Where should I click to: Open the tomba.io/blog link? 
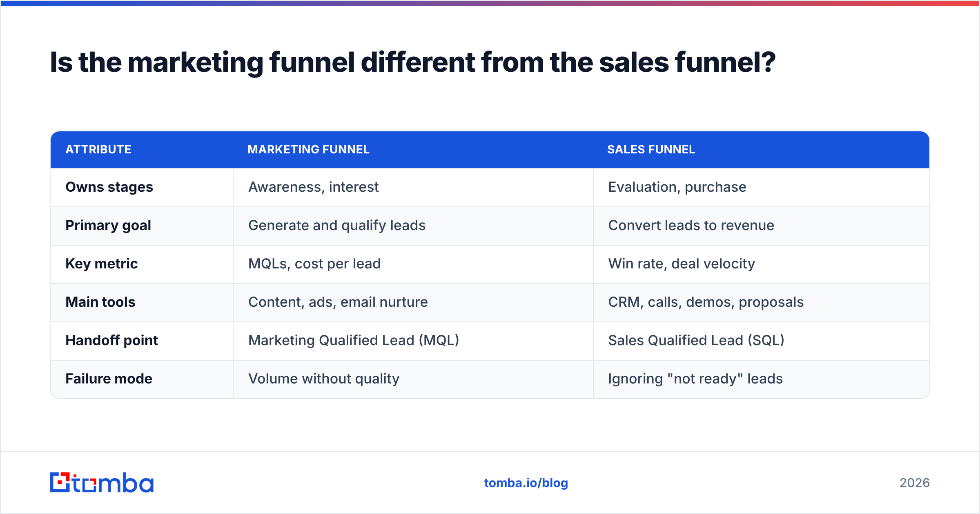click(526, 483)
